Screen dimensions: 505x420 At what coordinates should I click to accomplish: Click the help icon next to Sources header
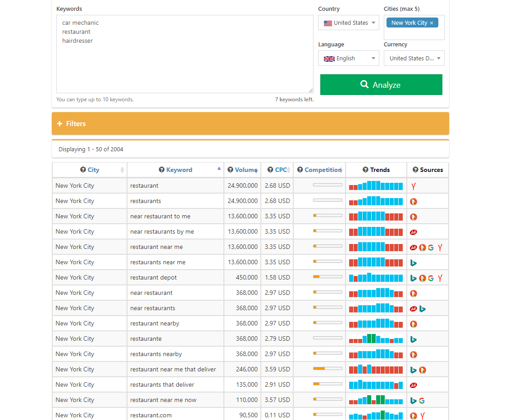click(415, 170)
